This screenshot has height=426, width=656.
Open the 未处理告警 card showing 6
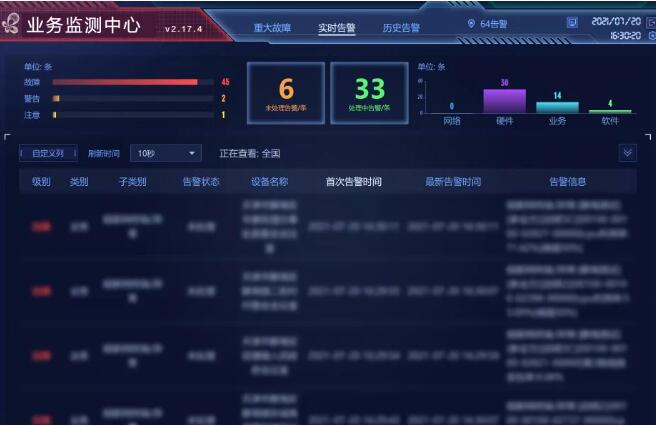[286, 93]
